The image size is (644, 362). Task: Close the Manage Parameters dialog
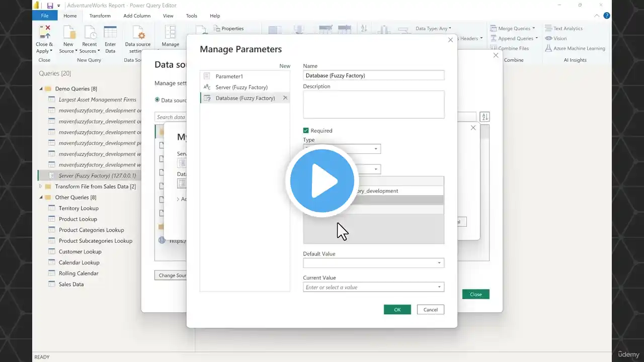[x=450, y=40]
